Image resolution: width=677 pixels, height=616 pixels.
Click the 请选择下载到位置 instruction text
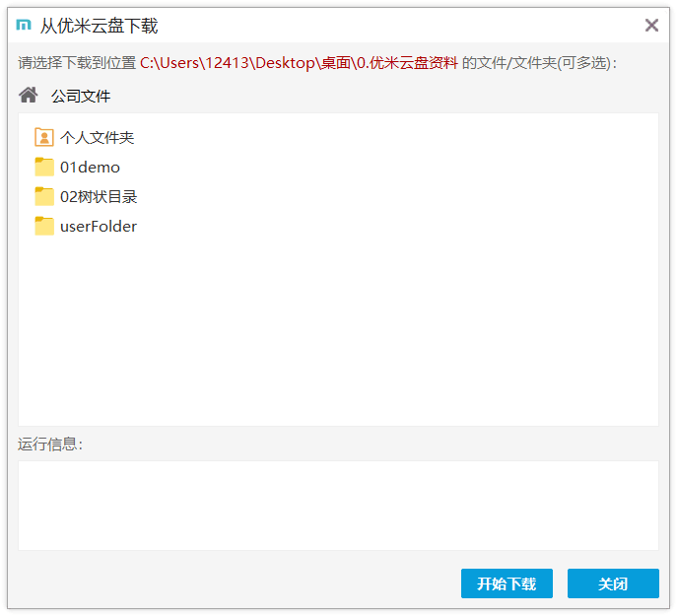click(x=77, y=63)
